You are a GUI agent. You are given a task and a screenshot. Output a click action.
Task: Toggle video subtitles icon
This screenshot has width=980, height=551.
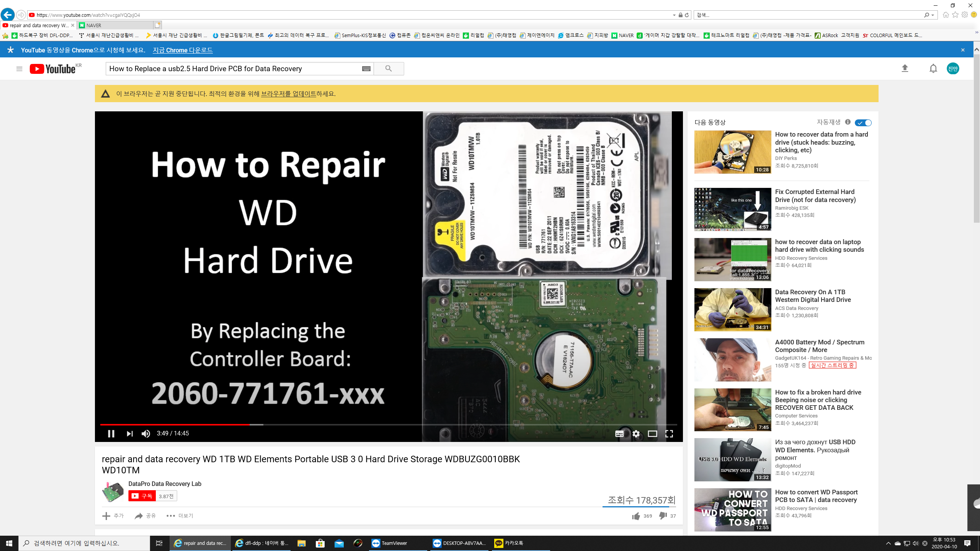(619, 434)
